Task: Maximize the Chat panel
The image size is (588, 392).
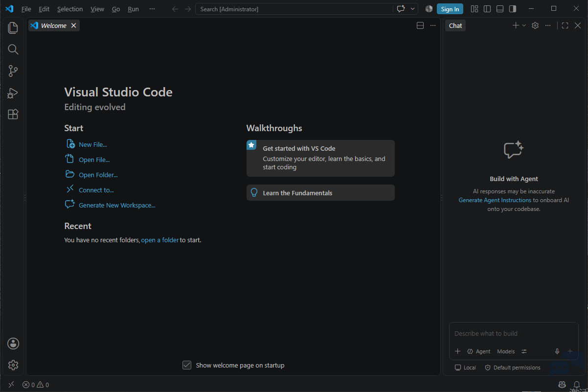Action: pos(565,25)
